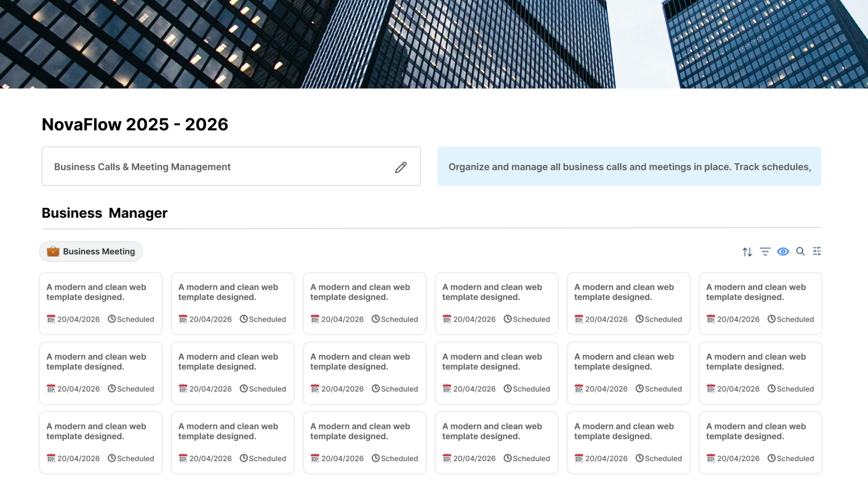Image resolution: width=868 pixels, height=488 pixels.
Task: Click date 20/04/2026 on bottom-left card
Action: point(78,458)
